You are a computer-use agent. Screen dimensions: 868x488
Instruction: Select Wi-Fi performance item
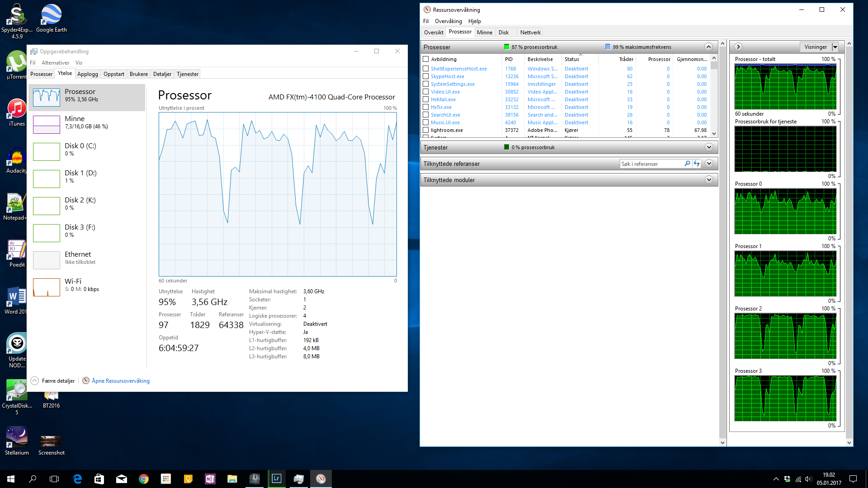click(87, 287)
